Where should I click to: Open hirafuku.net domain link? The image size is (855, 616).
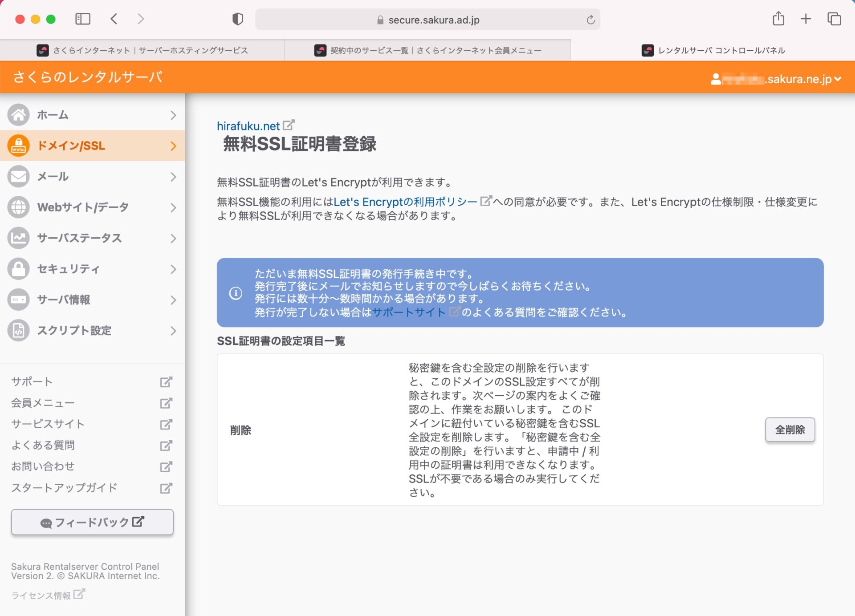(248, 126)
